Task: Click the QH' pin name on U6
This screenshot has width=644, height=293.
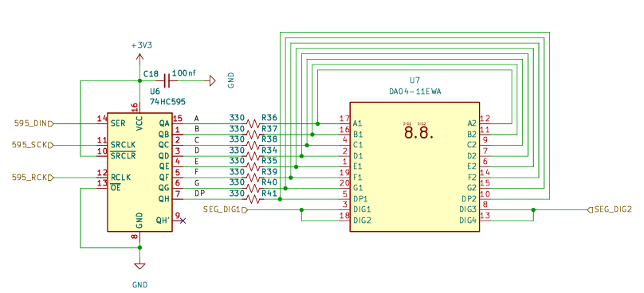Action: pyautogui.click(x=163, y=220)
